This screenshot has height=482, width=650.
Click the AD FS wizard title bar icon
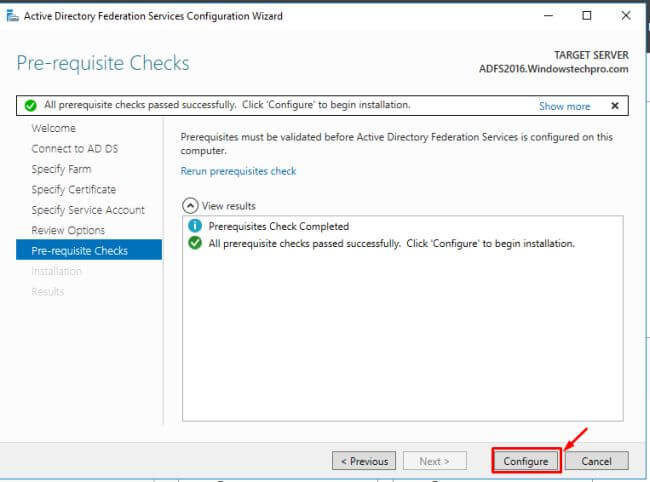(x=12, y=16)
